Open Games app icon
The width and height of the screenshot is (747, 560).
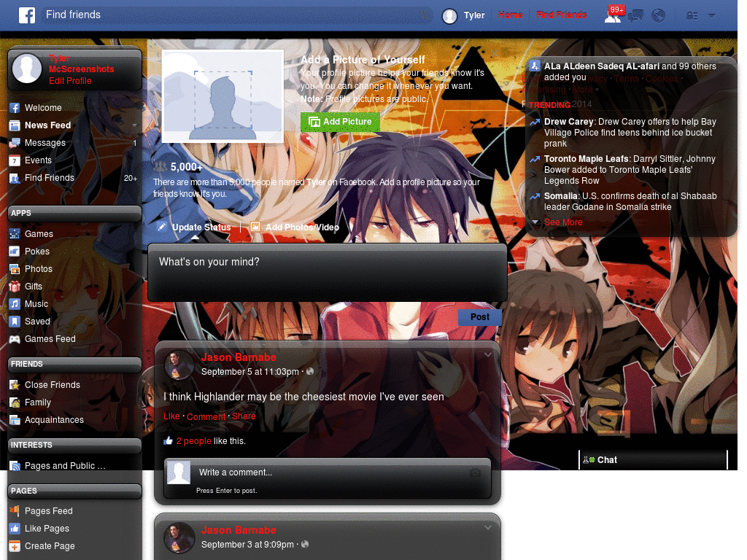click(x=15, y=234)
